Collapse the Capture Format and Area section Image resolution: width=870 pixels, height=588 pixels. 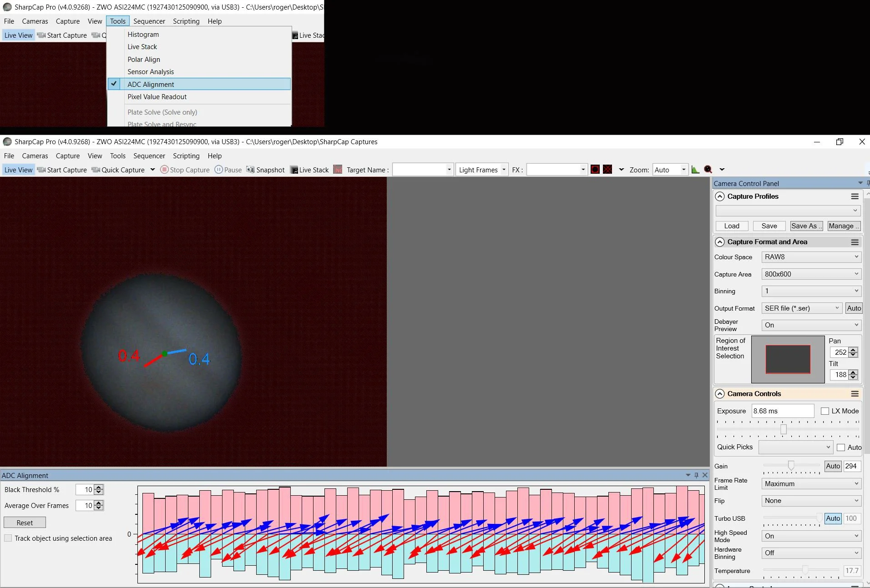721,241
